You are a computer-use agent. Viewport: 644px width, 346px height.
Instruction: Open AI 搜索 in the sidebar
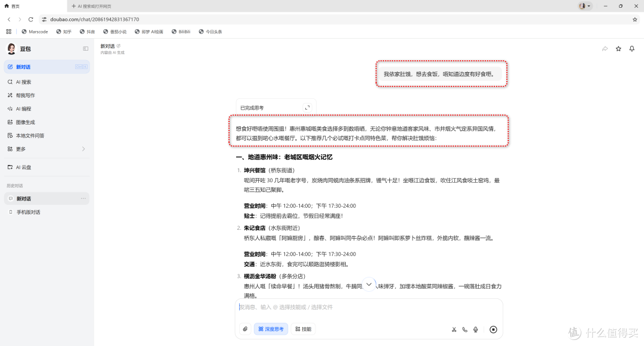47,82
